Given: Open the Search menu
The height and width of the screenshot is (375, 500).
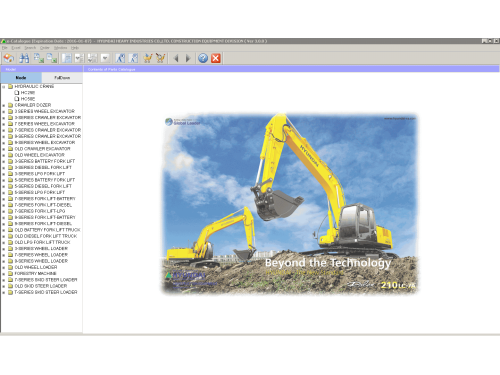Looking at the screenshot, I should pyautogui.click(x=30, y=48).
